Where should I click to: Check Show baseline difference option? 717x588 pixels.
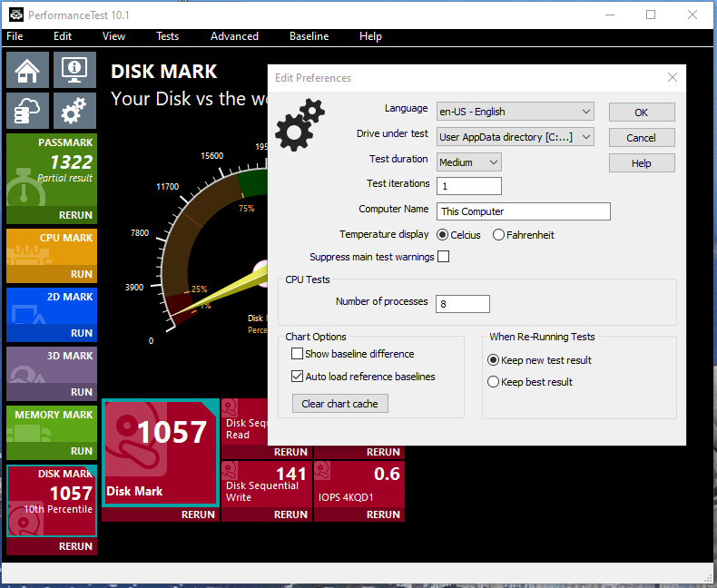click(x=297, y=354)
